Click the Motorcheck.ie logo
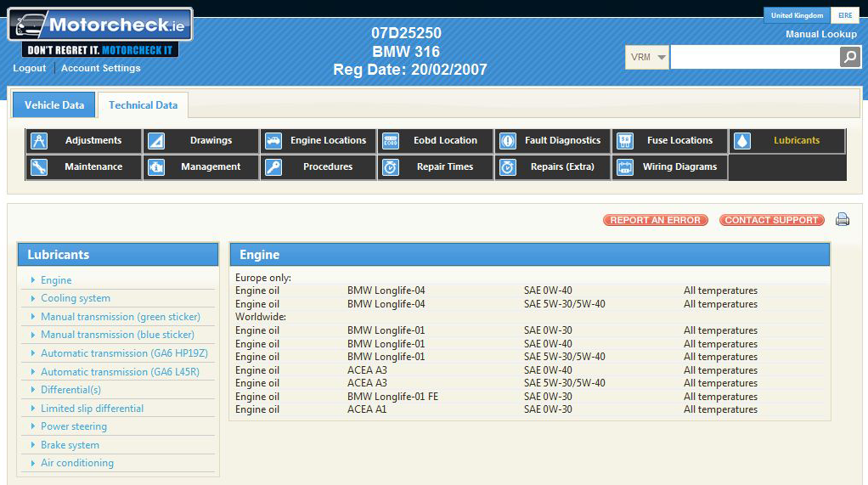 [x=100, y=32]
